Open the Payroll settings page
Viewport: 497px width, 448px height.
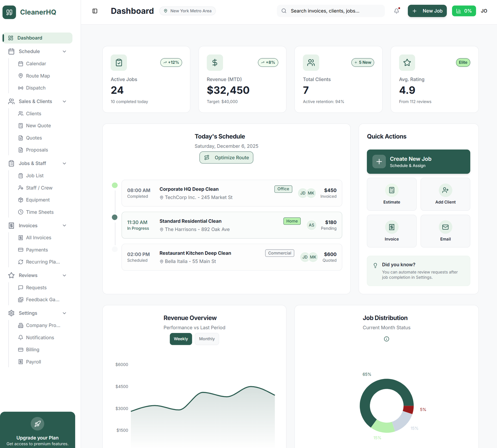pos(33,362)
